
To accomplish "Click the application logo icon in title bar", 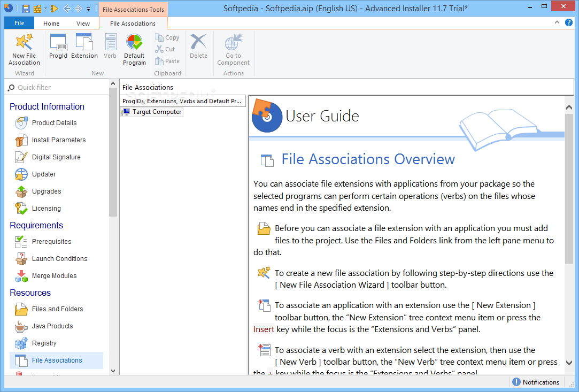I will pos(8,8).
